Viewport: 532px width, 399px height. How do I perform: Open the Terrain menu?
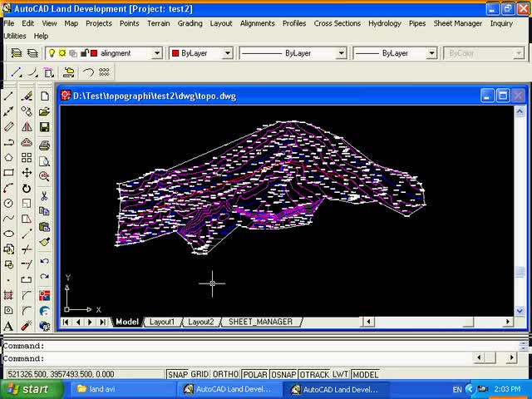coord(158,23)
